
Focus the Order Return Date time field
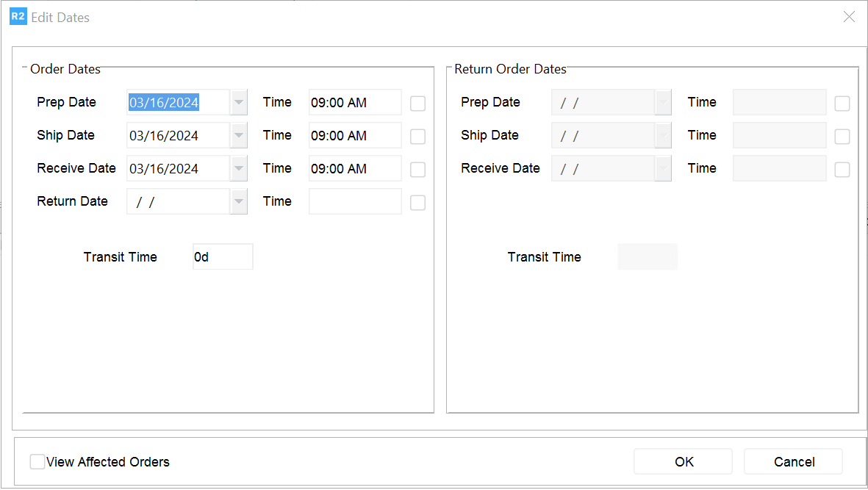(x=354, y=202)
